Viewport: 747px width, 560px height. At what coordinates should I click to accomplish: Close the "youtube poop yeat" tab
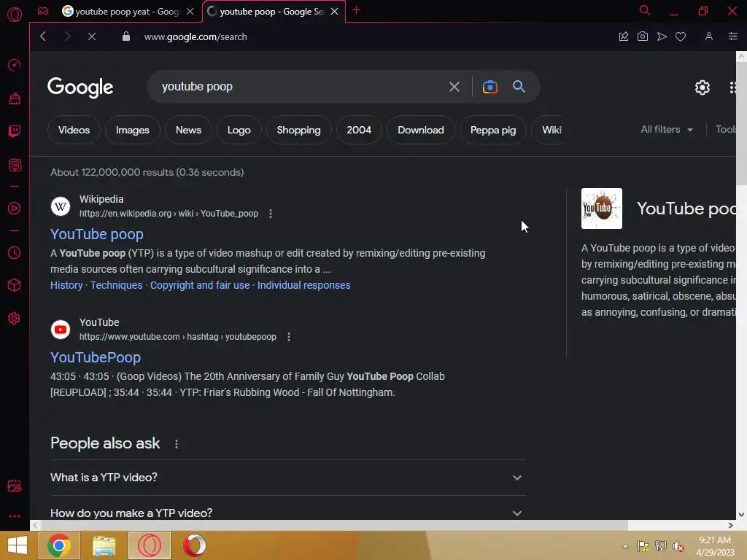pyautogui.click(x=190, y=12)
